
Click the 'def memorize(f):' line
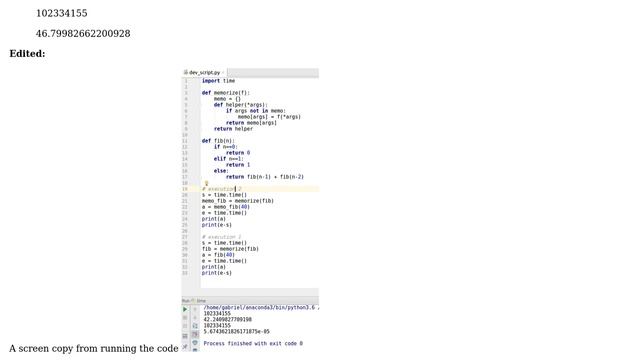click(x=225, y=93)
